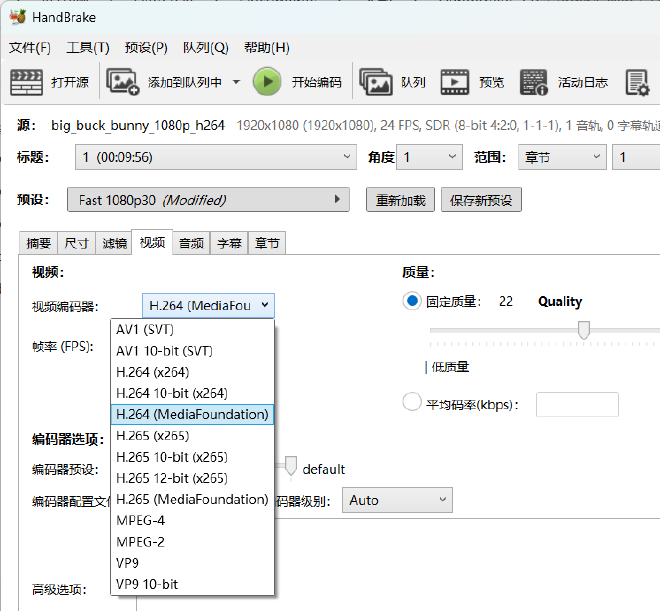Select AV1 10-bit (SVT) encoder option

(192, 351)
